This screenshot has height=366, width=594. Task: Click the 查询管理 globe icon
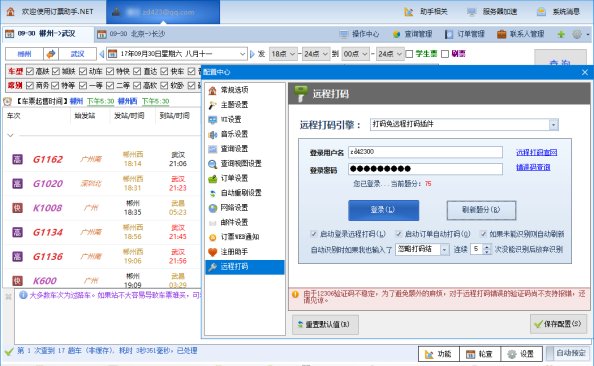[x=397, y=34]
